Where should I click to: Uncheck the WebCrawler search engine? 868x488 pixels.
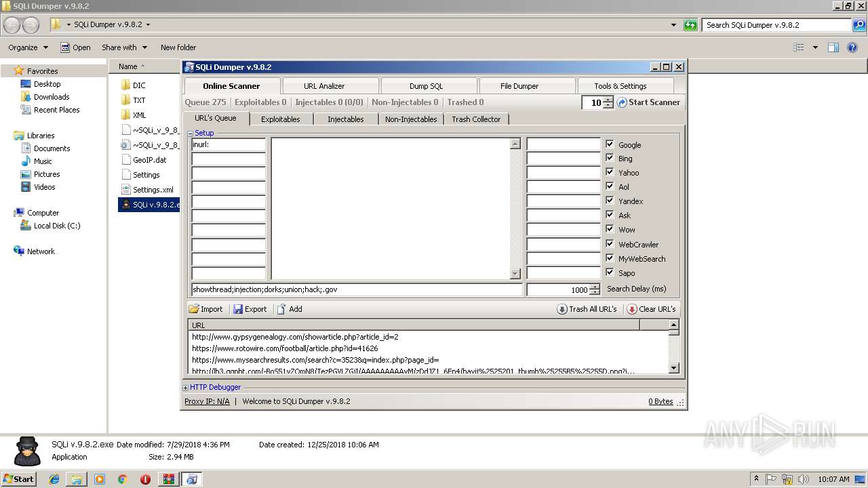(x=610, y=244)
